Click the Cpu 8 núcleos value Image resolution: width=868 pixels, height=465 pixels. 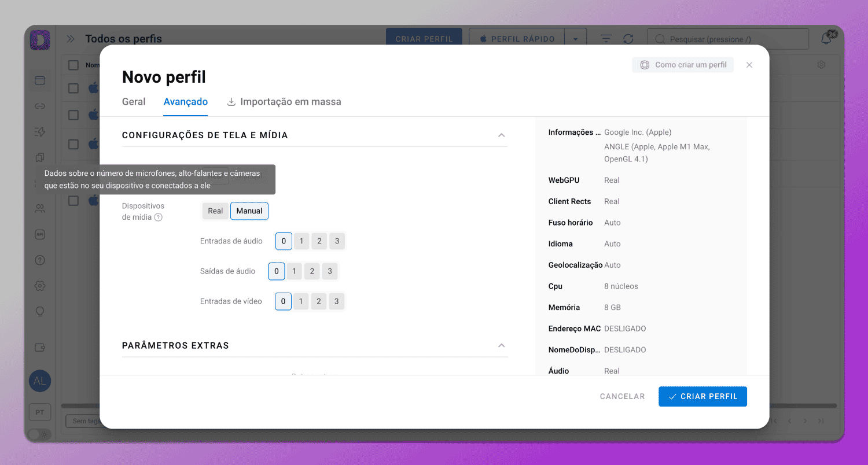[621, 286]
